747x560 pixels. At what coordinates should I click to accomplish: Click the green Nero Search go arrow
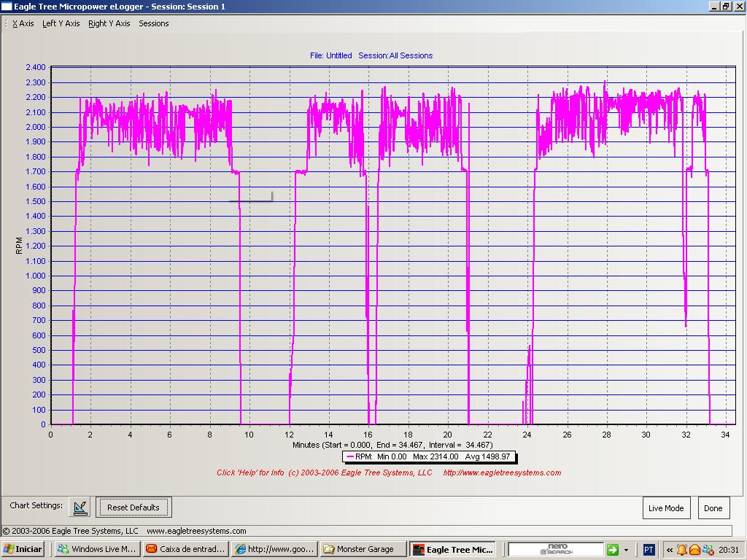(613, 550)
